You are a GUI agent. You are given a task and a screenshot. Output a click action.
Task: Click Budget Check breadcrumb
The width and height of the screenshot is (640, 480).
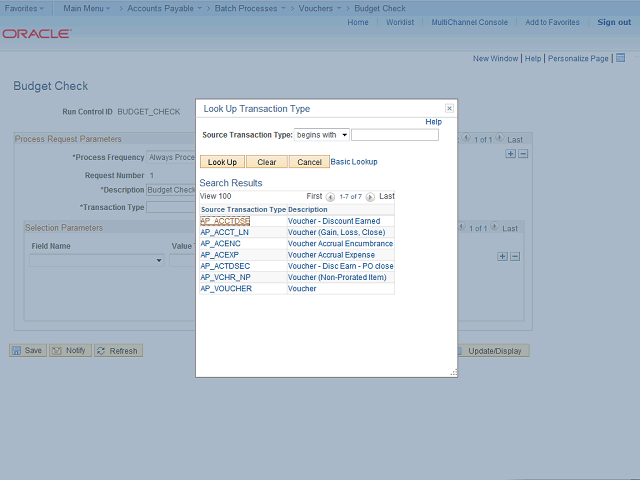click(380, 8)
